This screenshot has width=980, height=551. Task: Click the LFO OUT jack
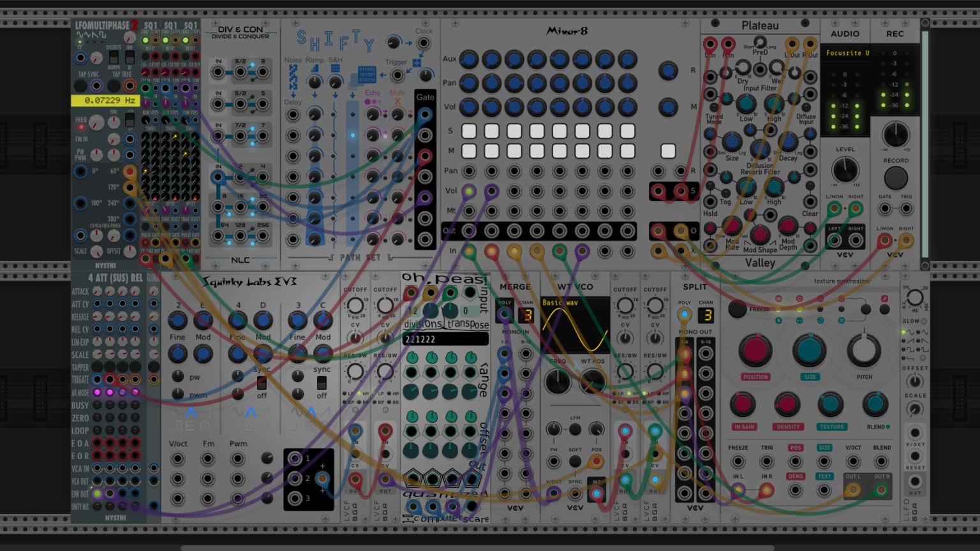point(915,481)
